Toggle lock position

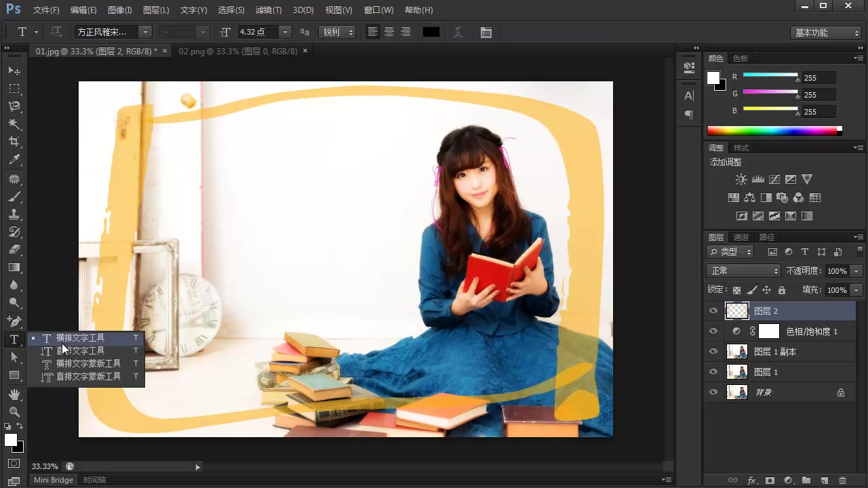point(766,290)
